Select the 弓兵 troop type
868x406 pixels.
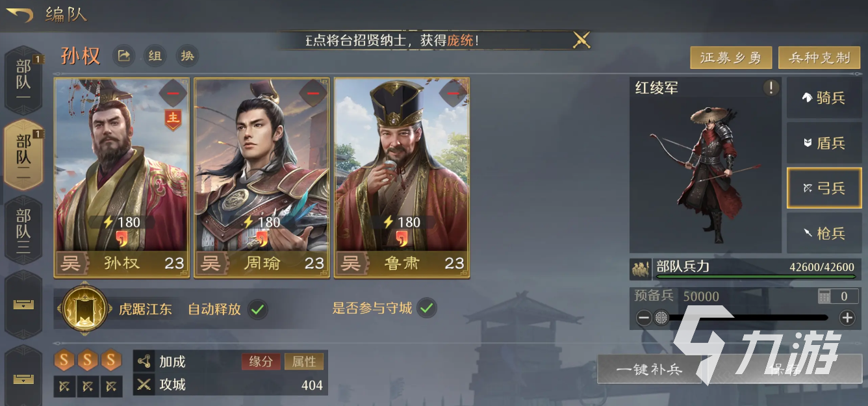(x=824, y=188)
